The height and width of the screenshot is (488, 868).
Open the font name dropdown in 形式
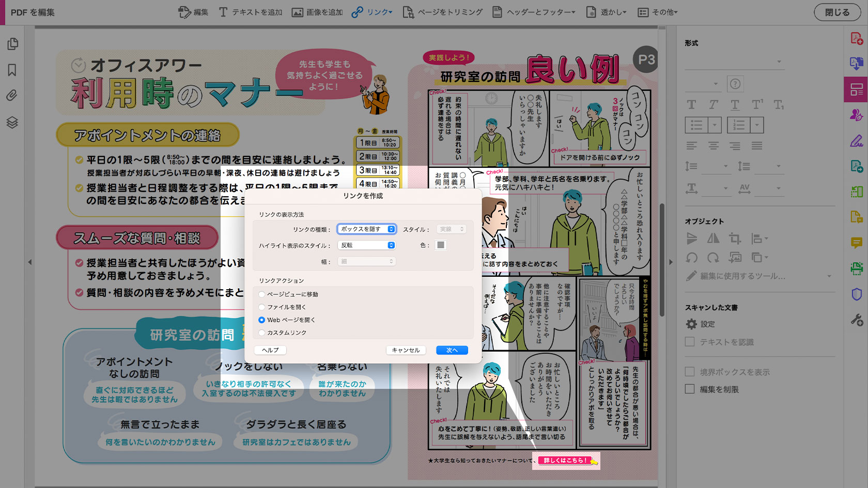point(734,62)
